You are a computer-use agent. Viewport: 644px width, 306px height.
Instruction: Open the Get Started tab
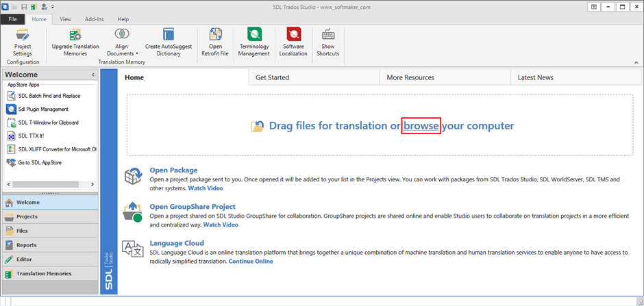click(314, 77)
